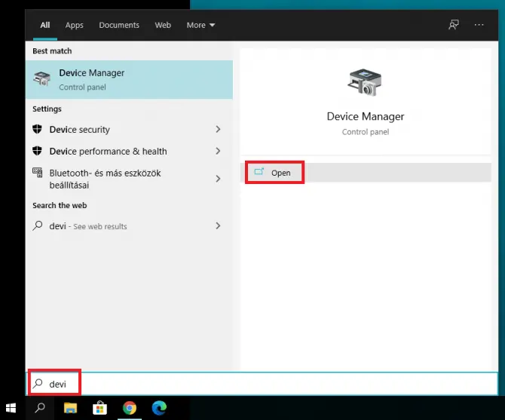Switch to the All tab
Image resolution: width=505 pixels, height=420 pixels.
coord(45,25)
